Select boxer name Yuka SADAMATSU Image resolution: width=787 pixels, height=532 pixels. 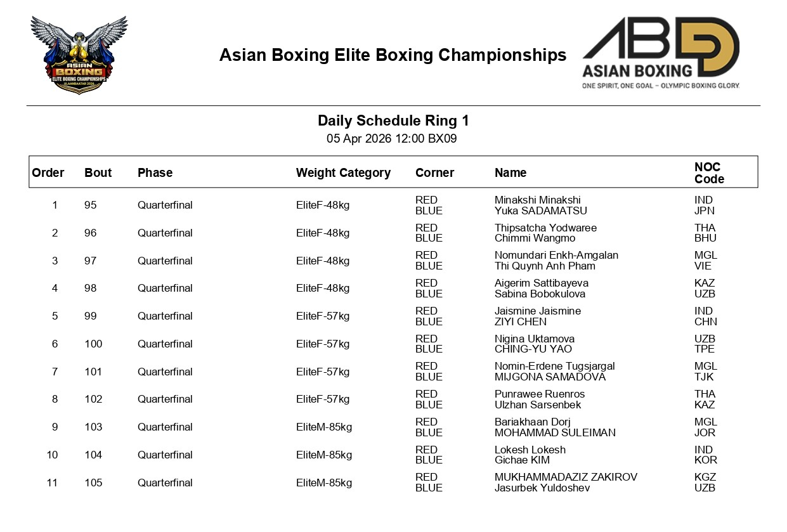pyautogui.click(x=540, y=211)
